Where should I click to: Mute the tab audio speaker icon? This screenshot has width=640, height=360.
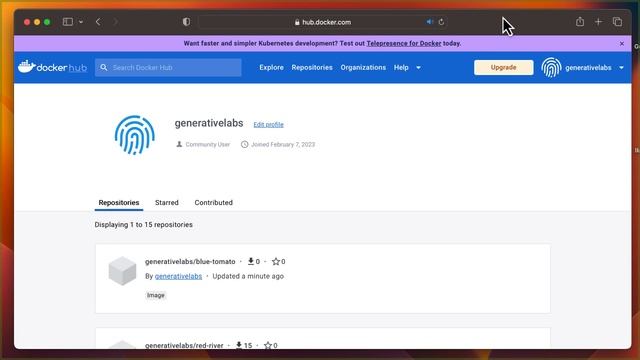[x=430, y=22]
